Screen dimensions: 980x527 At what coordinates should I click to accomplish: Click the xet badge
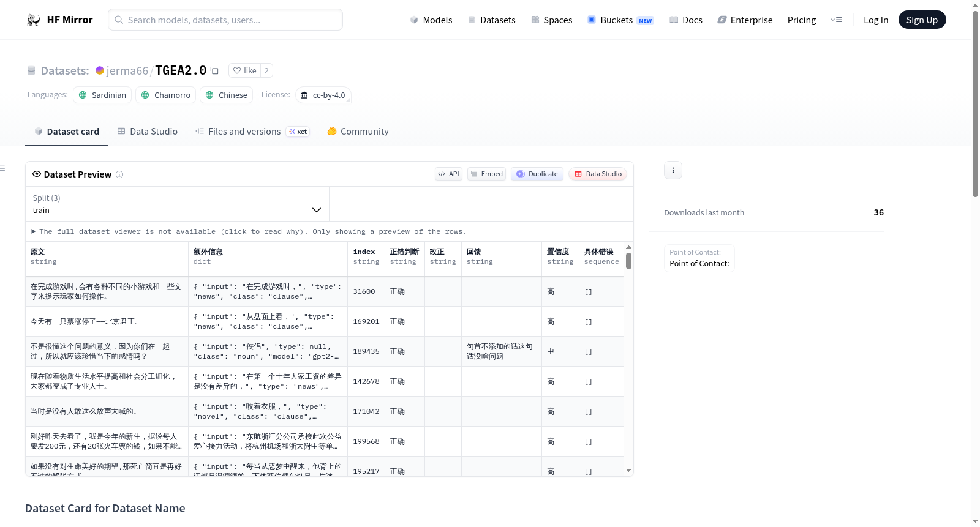pyautogui.click(x=298, y=132)
